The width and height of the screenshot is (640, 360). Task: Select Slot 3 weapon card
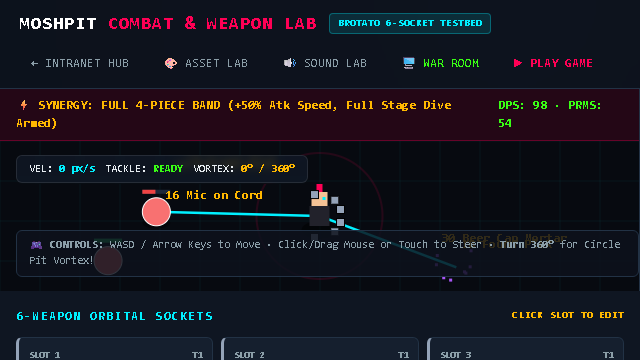tap(525, 349)
